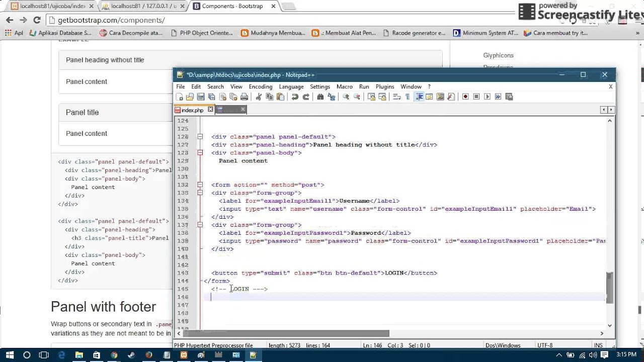Open the Apl apps shortcut in bookmarks
644x362 pixels.
click(x=14, y=33)
